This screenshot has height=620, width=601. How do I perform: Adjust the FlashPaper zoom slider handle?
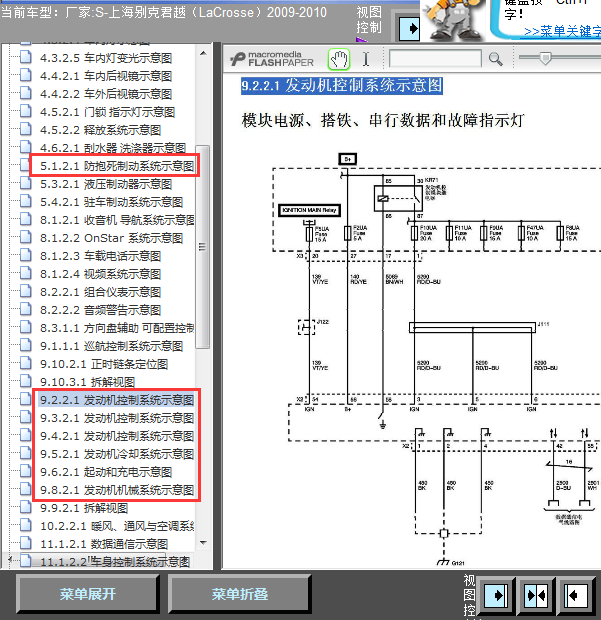click(x=545, y=58)
